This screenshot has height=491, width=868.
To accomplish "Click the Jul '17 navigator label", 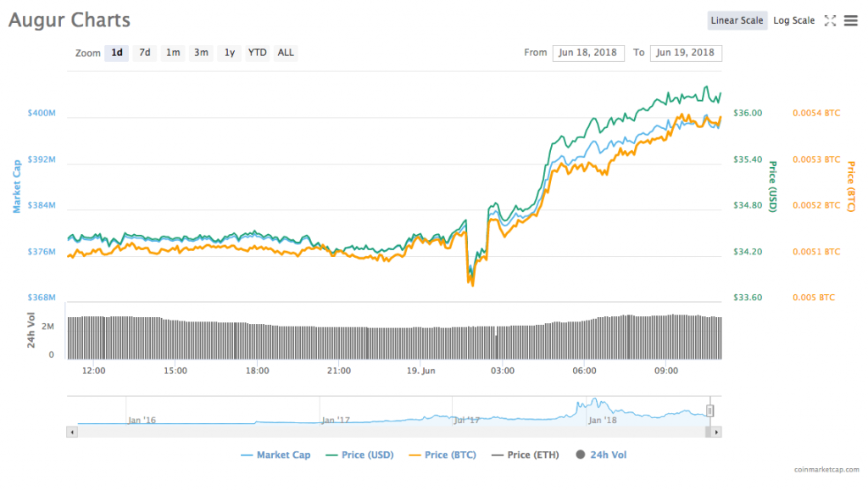I will pos(467,420).
